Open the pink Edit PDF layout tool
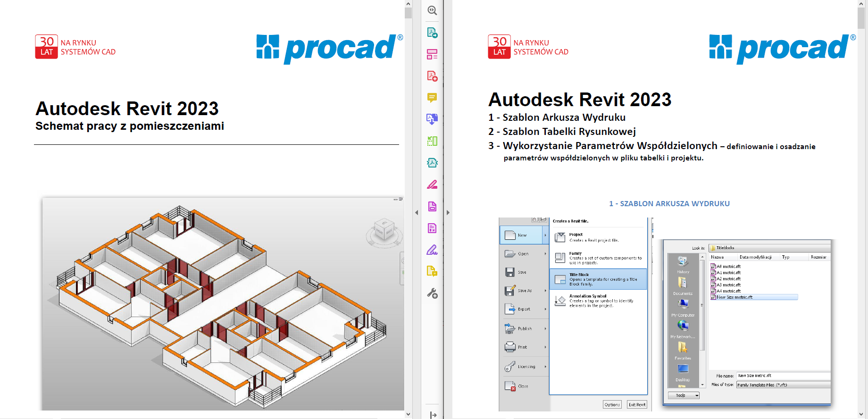Viewport: 868px width, 419px height. [432, 54]
